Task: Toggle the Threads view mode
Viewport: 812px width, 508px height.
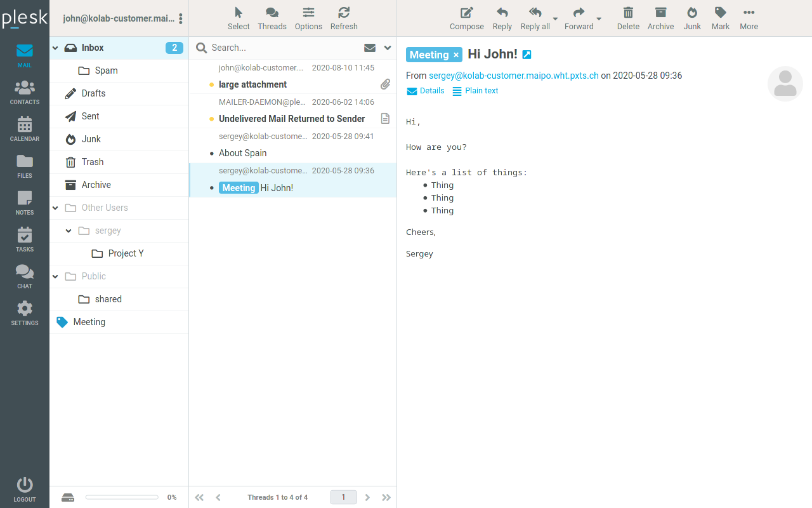Action: 272,18
